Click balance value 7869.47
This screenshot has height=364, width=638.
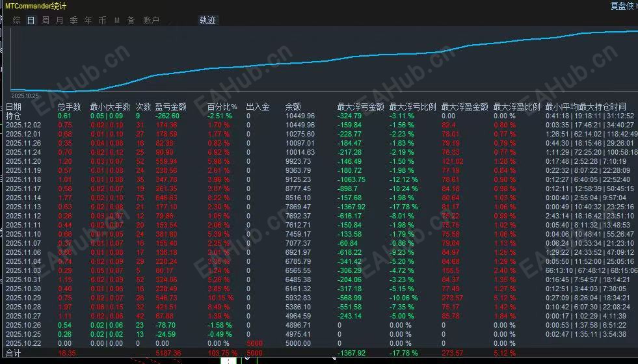pos(299,207)
